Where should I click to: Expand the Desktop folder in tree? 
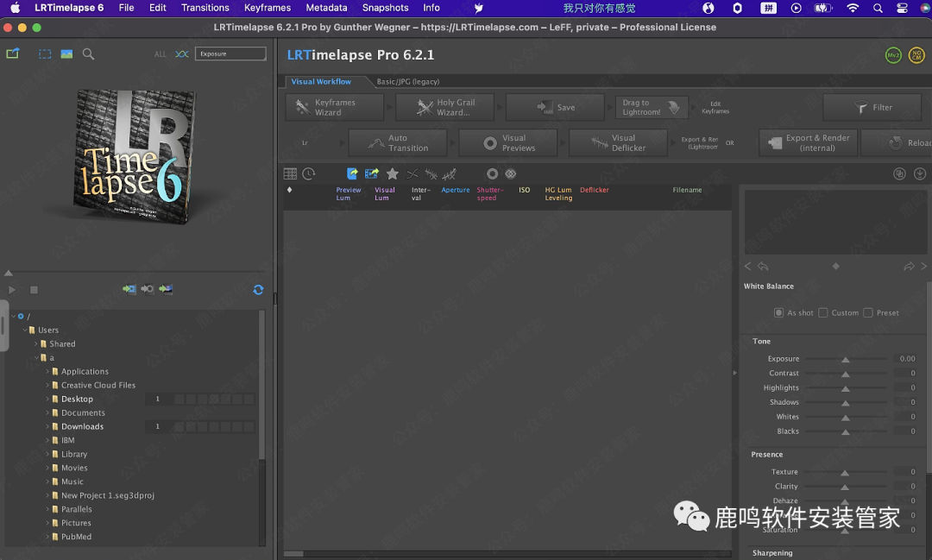click(47, 400)
